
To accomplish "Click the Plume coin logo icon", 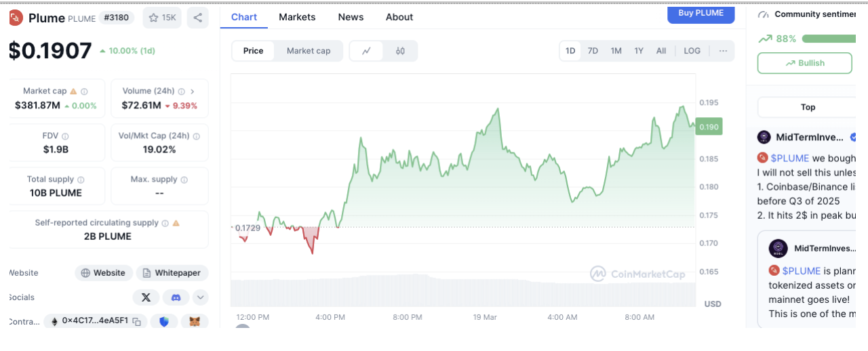I will click(x=16, y=18).
